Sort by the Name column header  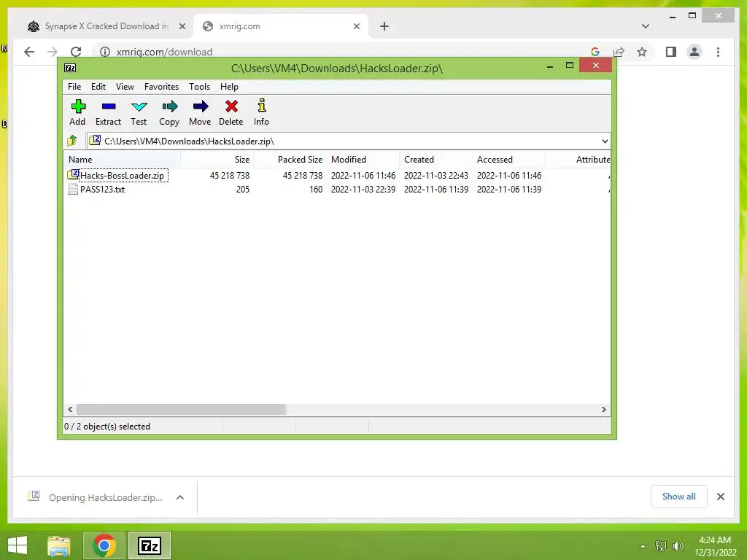coord(122,160)
